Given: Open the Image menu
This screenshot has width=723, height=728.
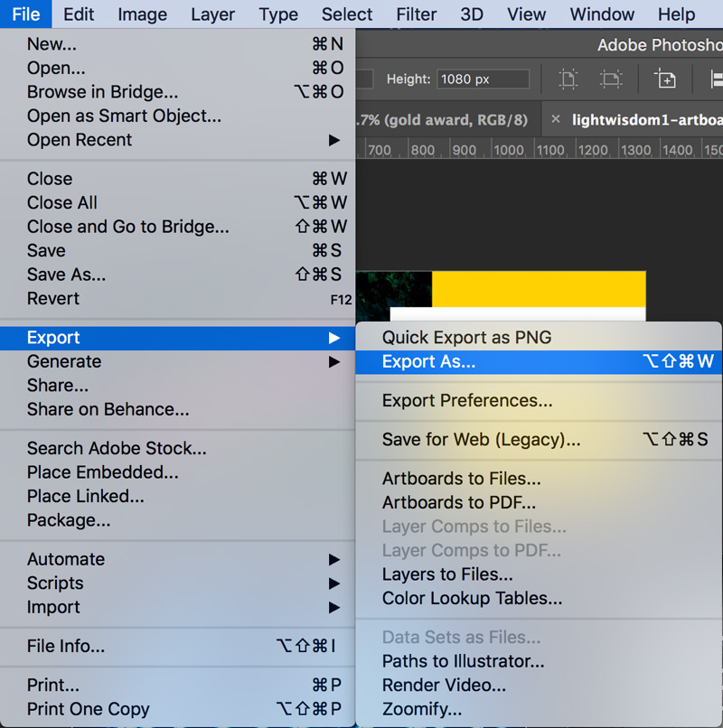Looking at the screenshot, I should (x=142, y=14).
